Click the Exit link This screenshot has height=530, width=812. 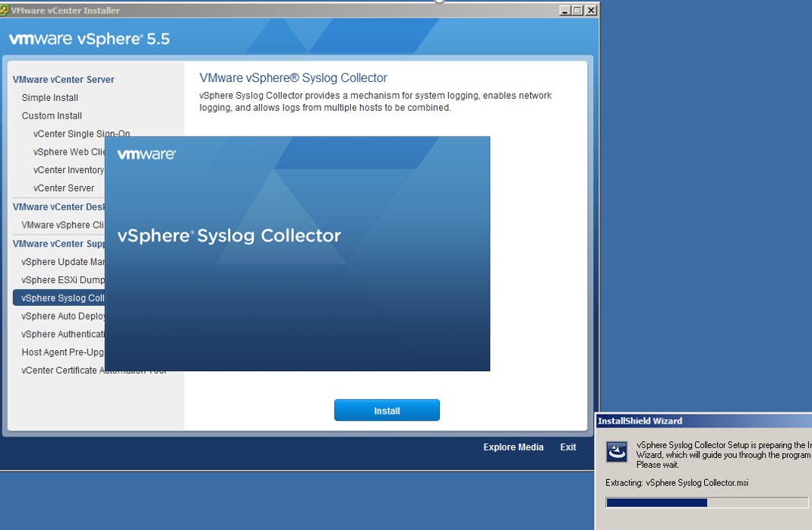point(568,447)
